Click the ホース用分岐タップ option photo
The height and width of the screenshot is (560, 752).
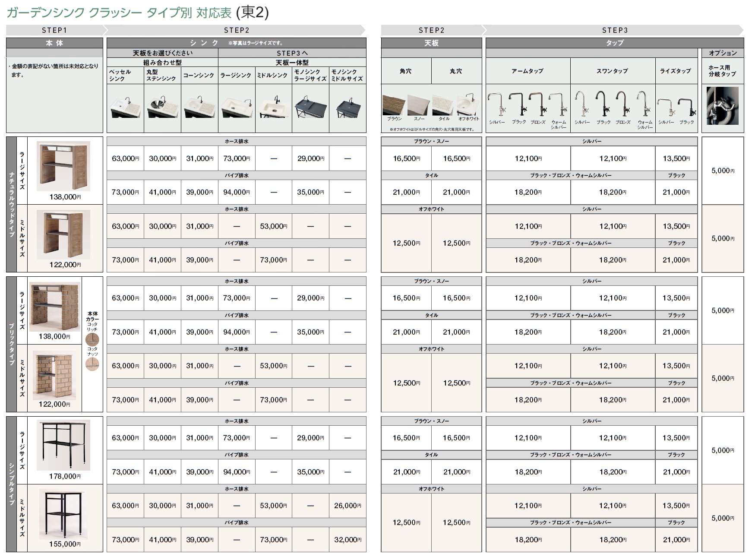[x=722, y=106]
